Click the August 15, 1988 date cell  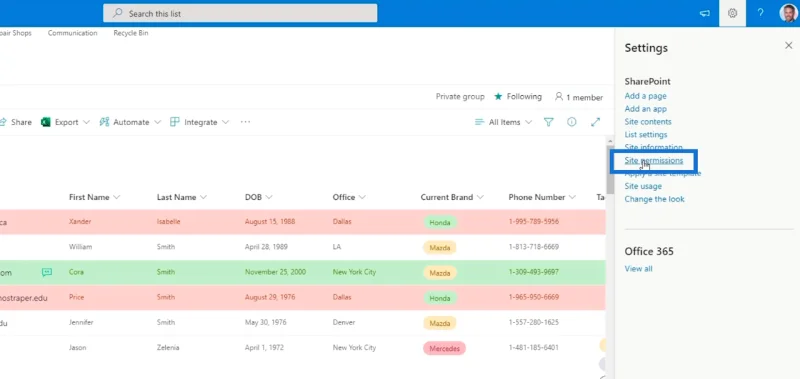click(x=270, y=222)
